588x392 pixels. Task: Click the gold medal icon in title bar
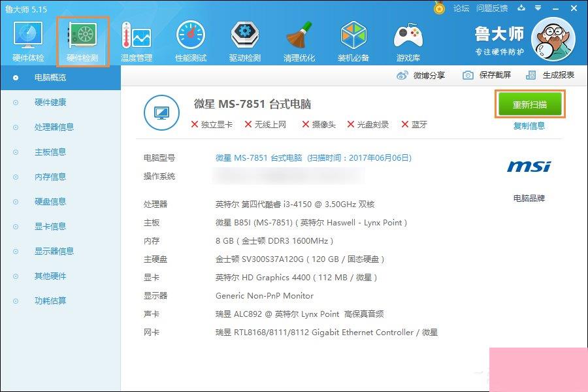tap(439, 8)
